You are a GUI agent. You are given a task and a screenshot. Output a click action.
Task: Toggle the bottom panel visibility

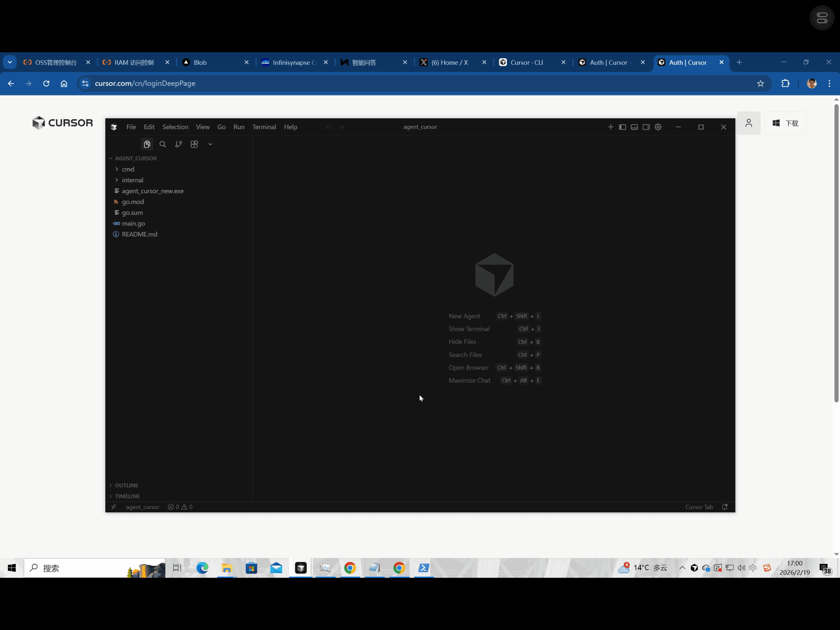[x=634, y=127]
